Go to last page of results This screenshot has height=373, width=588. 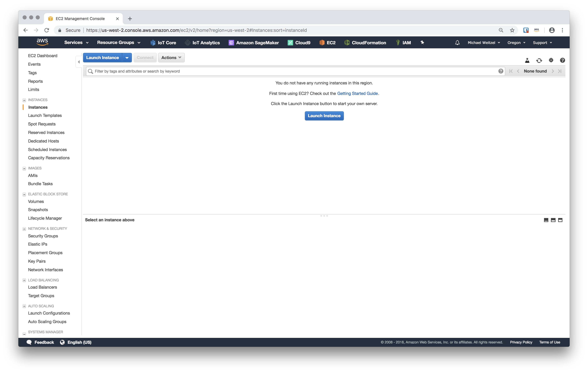(560, 71)
